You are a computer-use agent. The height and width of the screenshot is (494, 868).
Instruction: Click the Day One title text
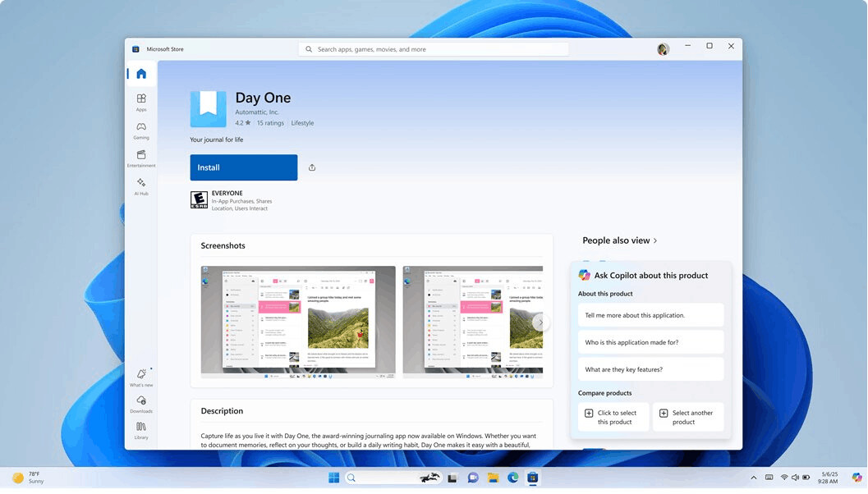pyautogui.click(x=263, y=98)
